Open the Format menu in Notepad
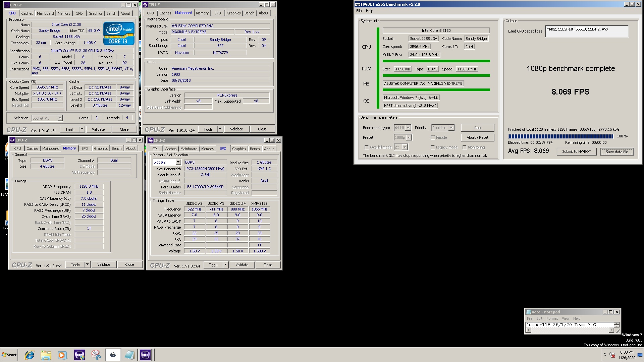 (x=552, y=318)
